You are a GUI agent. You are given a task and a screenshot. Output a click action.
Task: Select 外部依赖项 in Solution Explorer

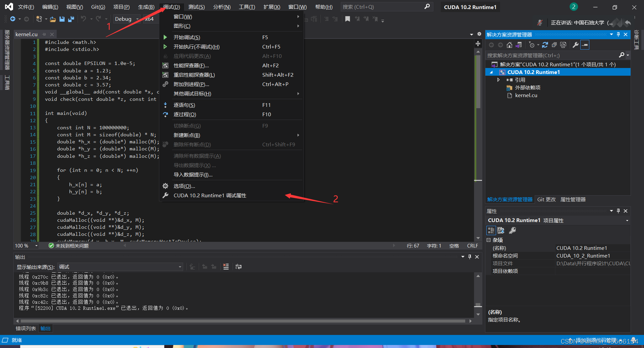pyautogui.click(x=528, y=88)
